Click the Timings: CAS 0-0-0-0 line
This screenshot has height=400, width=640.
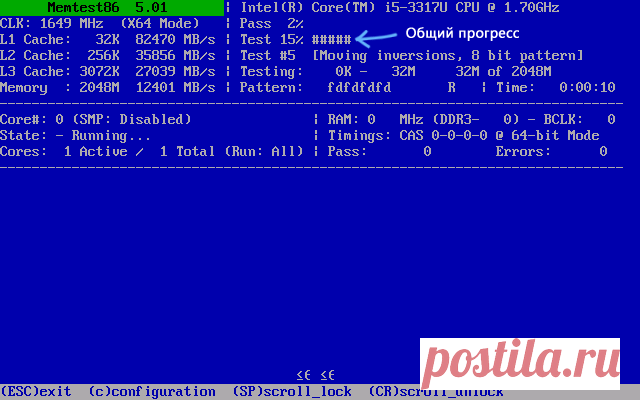(x=463, y=136)
